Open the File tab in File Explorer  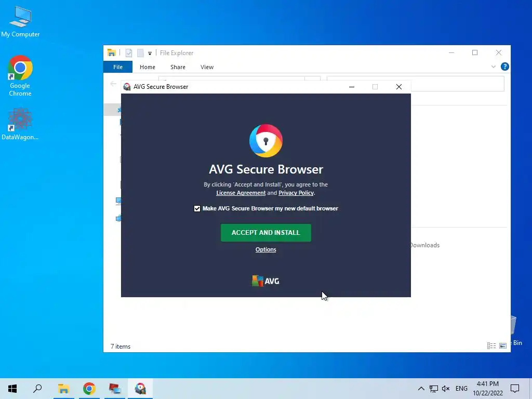point(118,67)
